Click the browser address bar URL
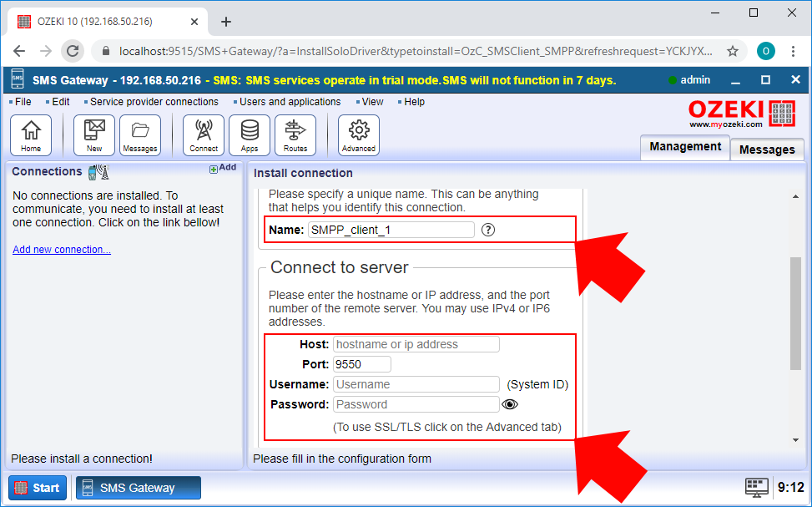812x507 pixels. [x=416, y=51]
